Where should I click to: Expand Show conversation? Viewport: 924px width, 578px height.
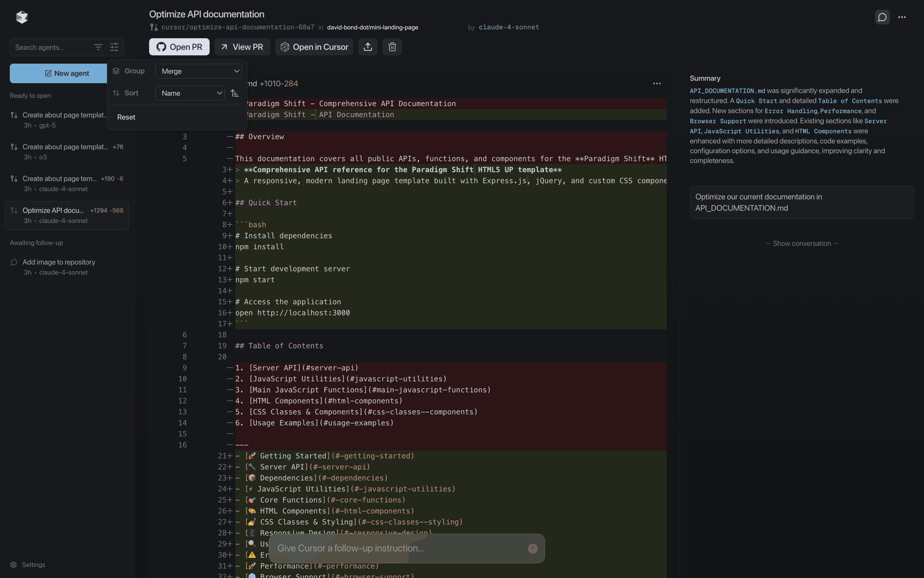coord(802,243)
